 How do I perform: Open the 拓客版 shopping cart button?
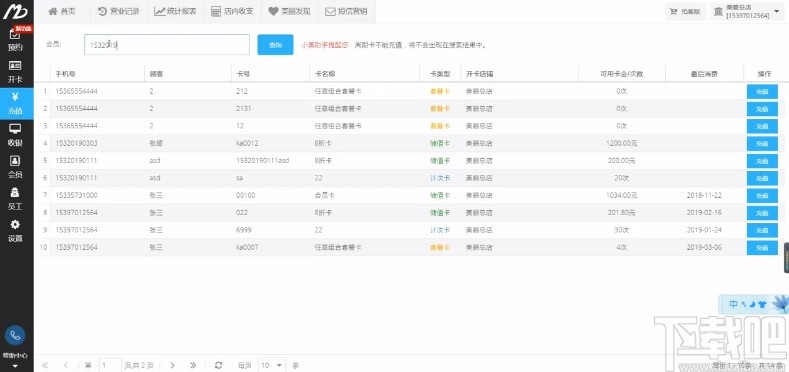click(x=685, y=12)
